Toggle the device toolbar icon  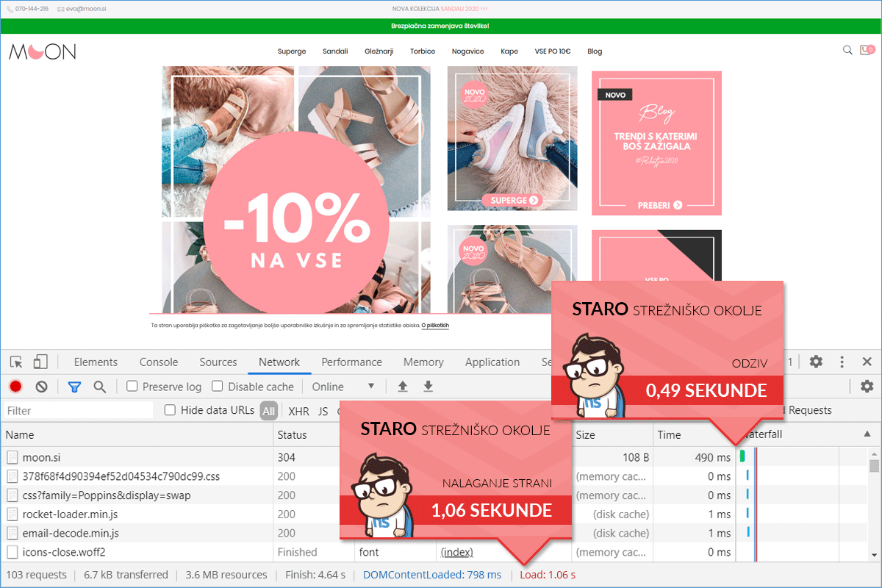pyautogui.click(x=40, y=362)
